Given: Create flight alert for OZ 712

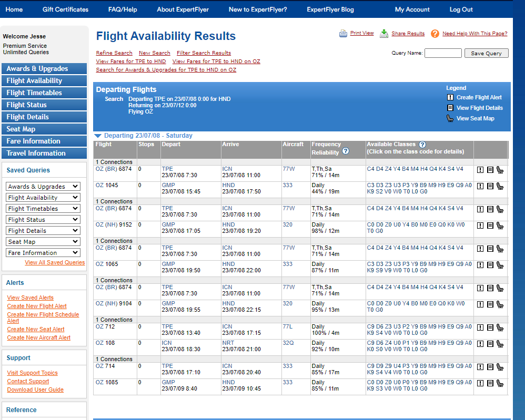Looking at the screenshot, I should (x=480, y=328).
